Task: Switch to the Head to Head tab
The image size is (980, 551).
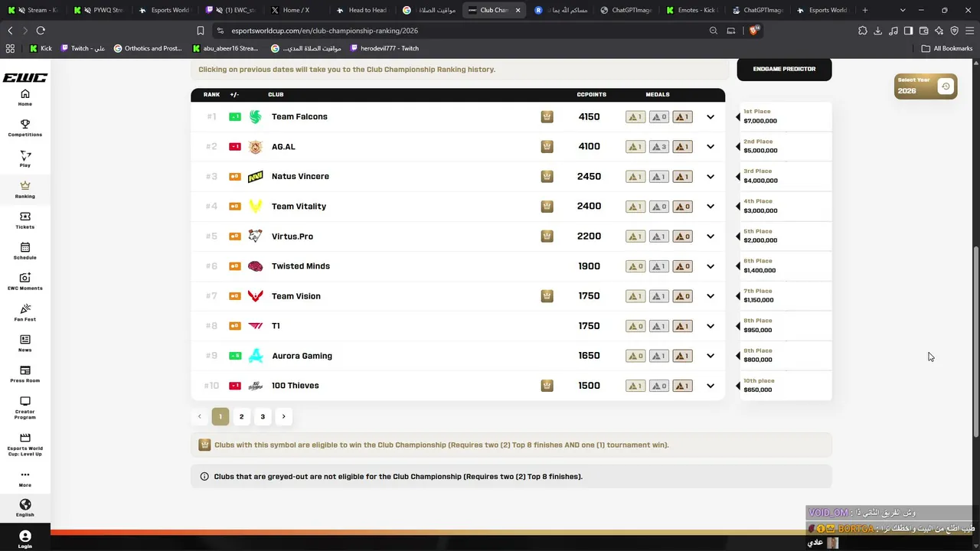Action: click(x=361, y=10)
